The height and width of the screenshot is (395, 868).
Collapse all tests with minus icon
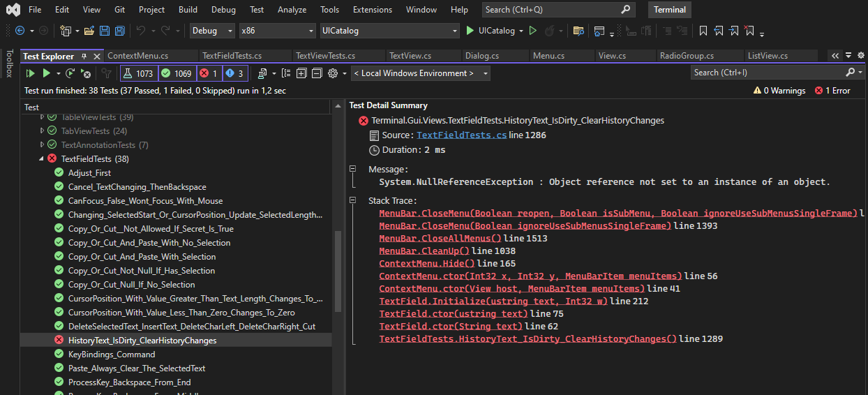(317, 73)
